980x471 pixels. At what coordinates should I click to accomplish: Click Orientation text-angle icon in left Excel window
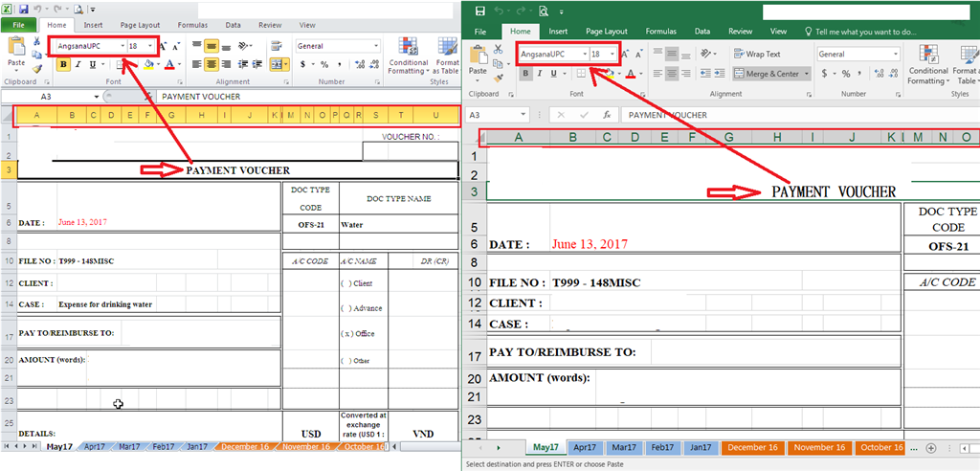(x=244, y=46)
